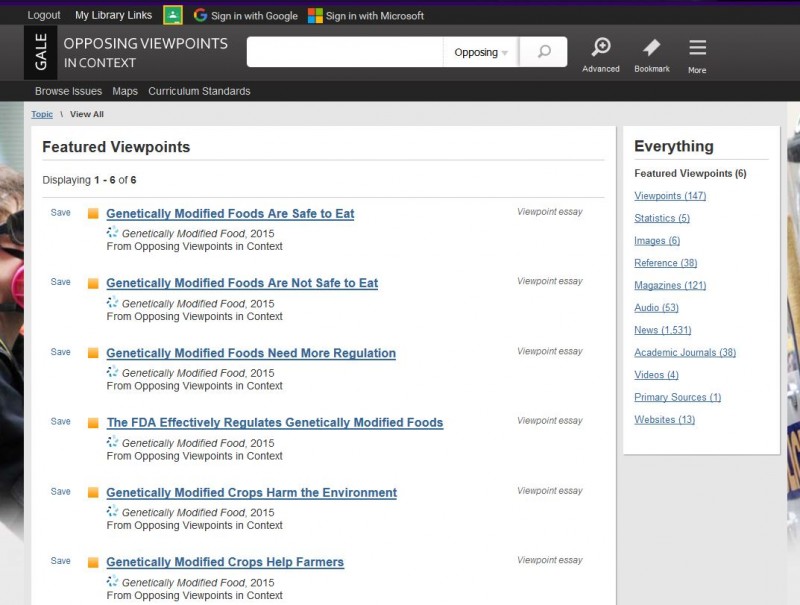
Task: Filter by Magazines (121)
Action: (670, 286)
